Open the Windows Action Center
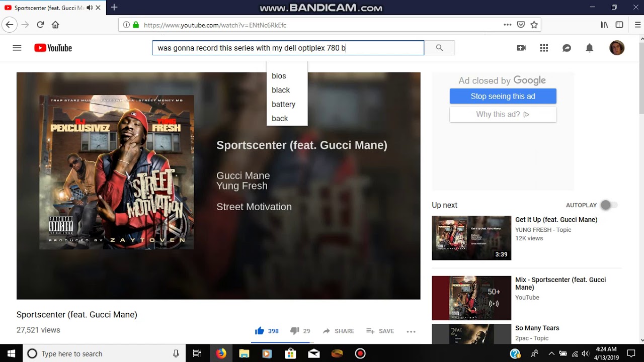The image size is (644, 362). pos(631,353)
